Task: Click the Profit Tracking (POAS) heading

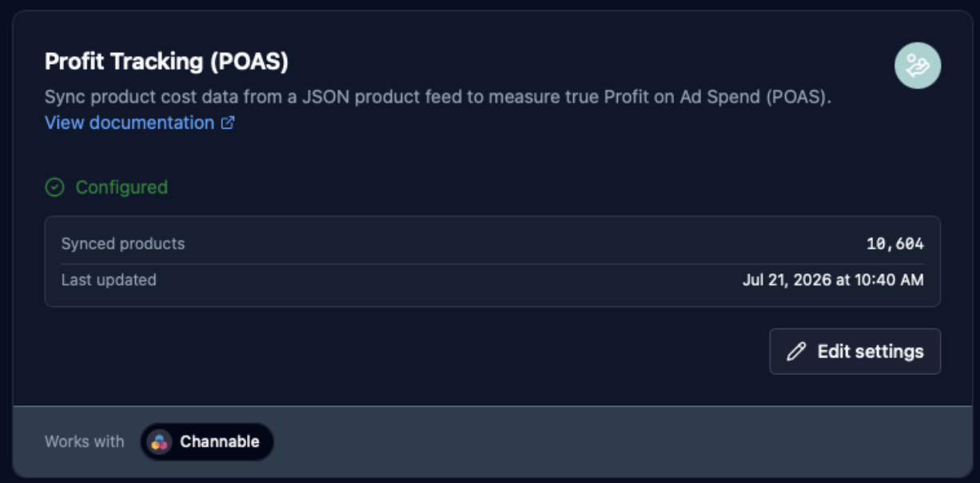Action: coord(166,61)
